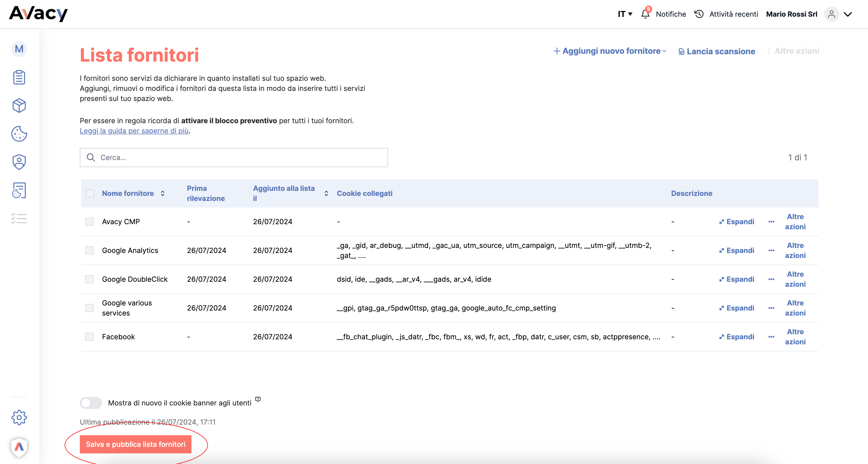Open the Aggiungi nuovo fornitore dropdown
The height and width of the screenshot is (464, 868).
click(610, 51)
